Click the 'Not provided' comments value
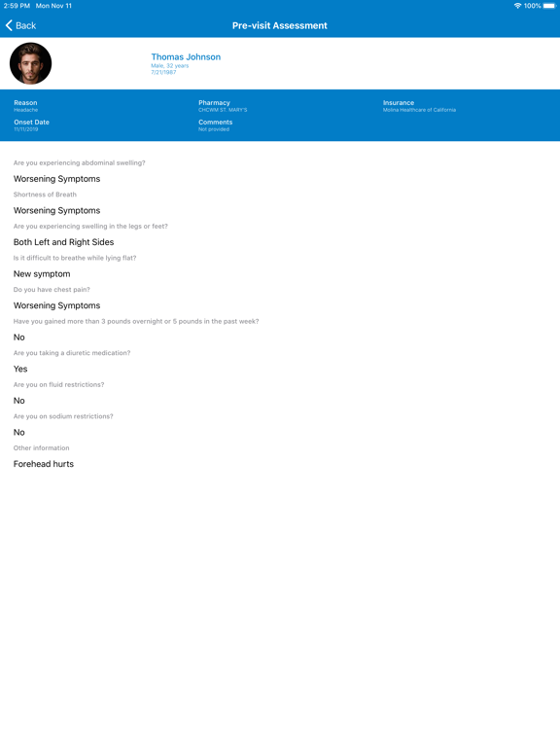The width and height of the screenshot is (560, 747). pyautogui.click(x=213, y=129)
